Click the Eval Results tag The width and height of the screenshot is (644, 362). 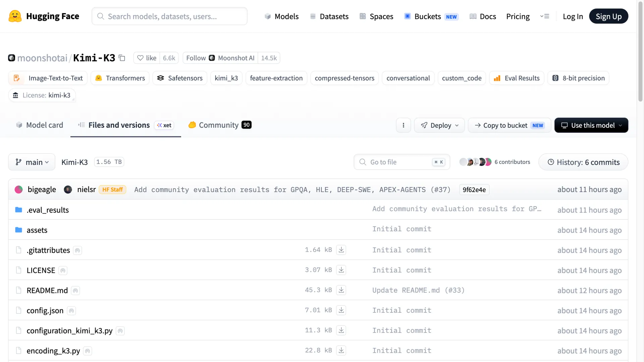tap(517, 78)
